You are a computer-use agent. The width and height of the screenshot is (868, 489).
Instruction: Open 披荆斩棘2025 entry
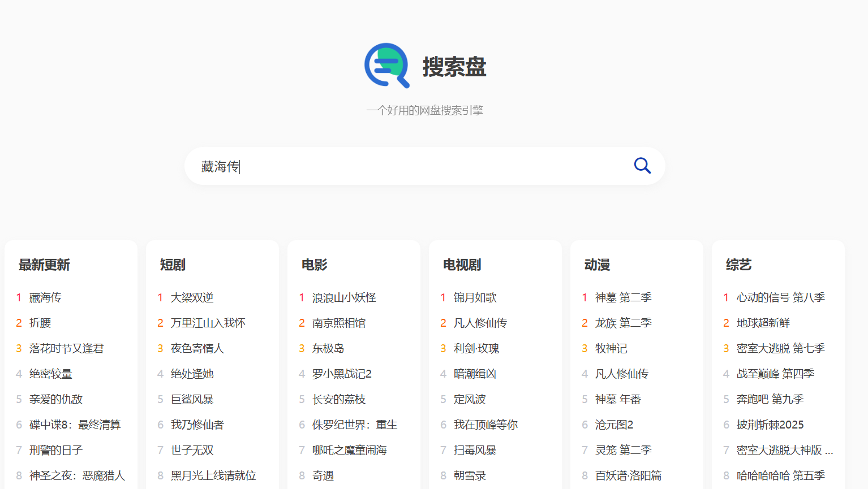(770, 425)
